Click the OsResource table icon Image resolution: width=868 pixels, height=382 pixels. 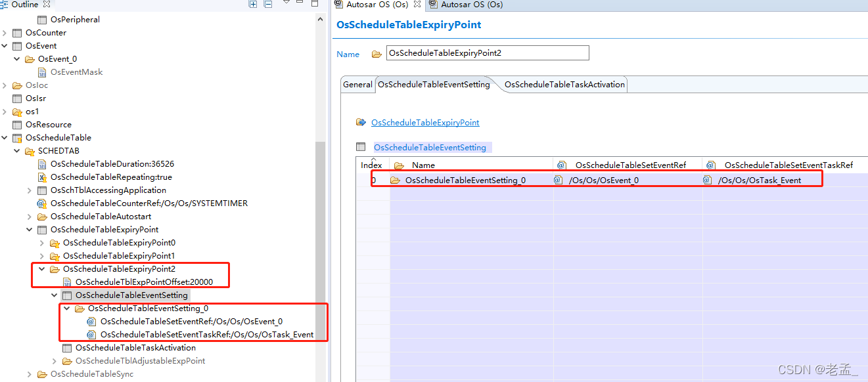[x=18, y=125]
